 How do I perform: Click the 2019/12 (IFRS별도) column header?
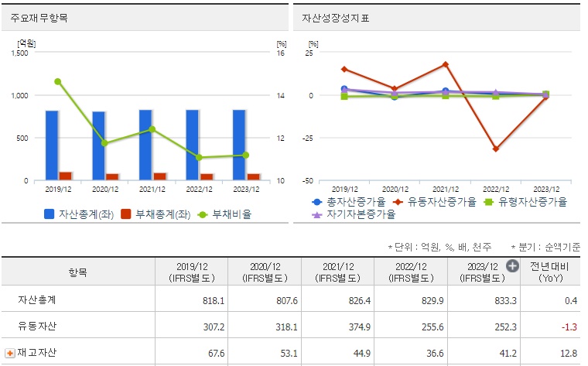coord(192,272)
